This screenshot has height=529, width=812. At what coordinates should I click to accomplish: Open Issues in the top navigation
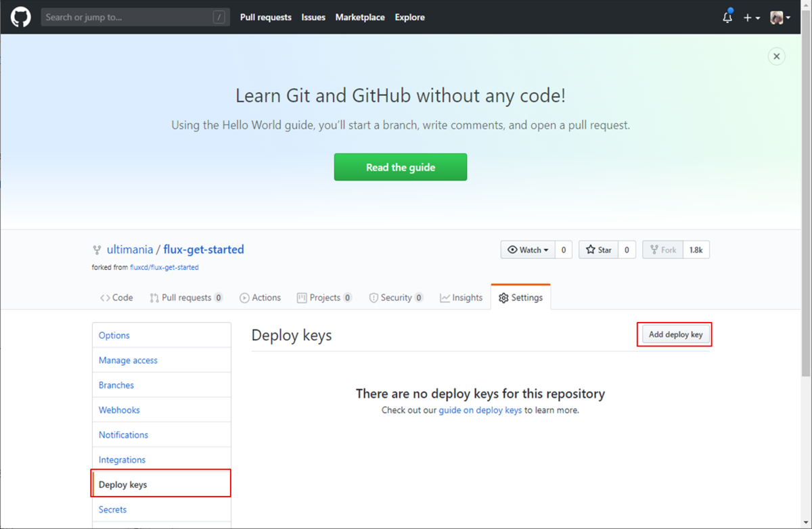(x=313, y=17)
